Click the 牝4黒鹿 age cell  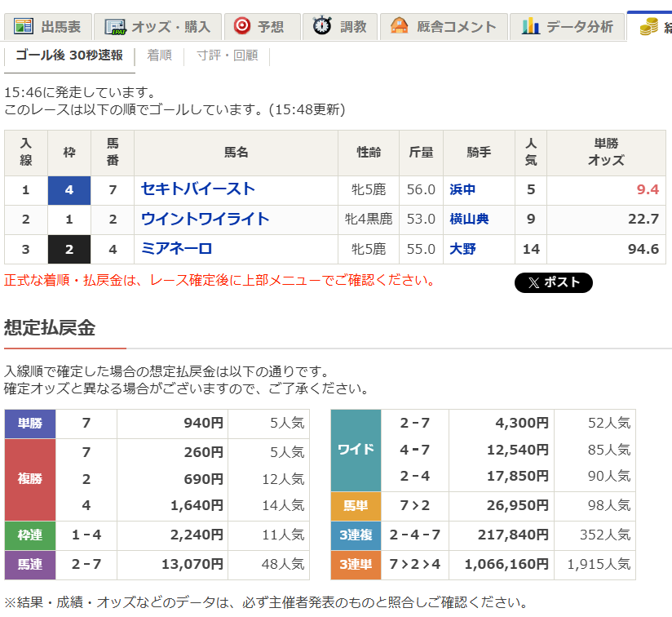pos(369,219)
